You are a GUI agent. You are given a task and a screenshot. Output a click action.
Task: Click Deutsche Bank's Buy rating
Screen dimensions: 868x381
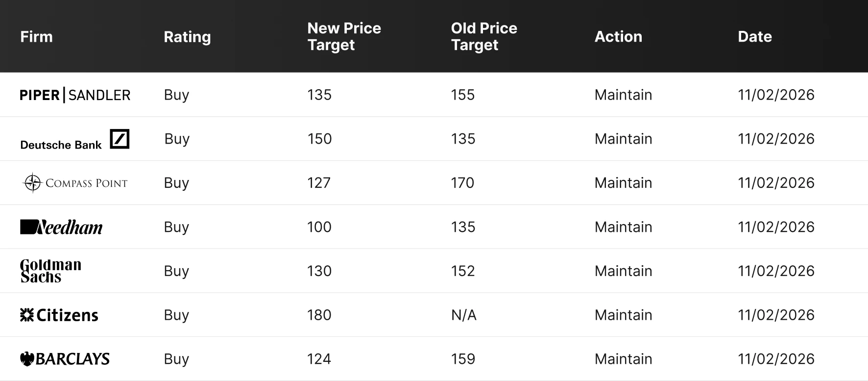click(x=177, y=139)
